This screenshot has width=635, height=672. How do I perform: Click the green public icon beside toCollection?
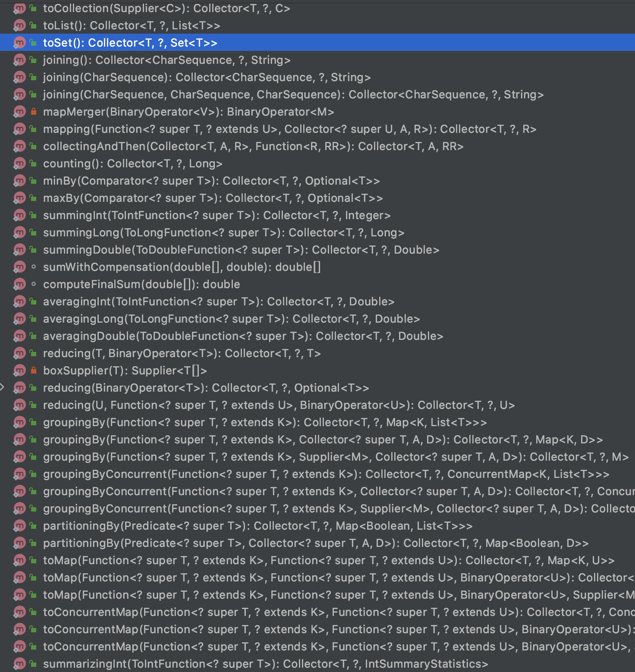(x=33, y=8)
